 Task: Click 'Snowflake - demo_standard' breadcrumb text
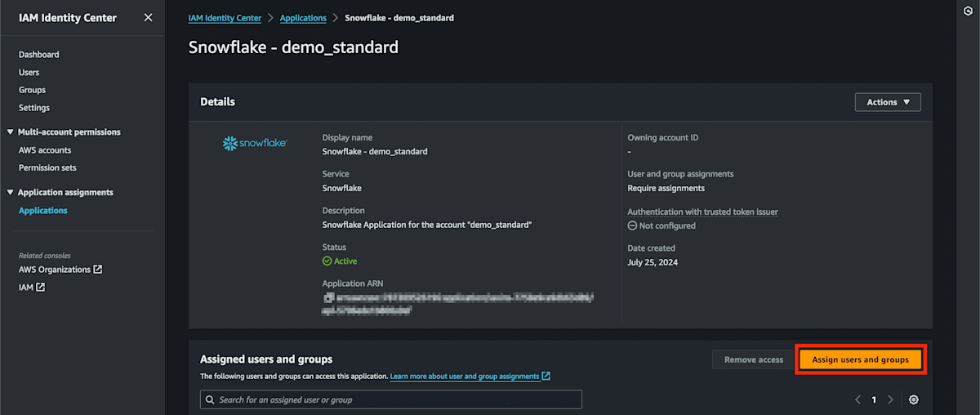tap(399, 18)
